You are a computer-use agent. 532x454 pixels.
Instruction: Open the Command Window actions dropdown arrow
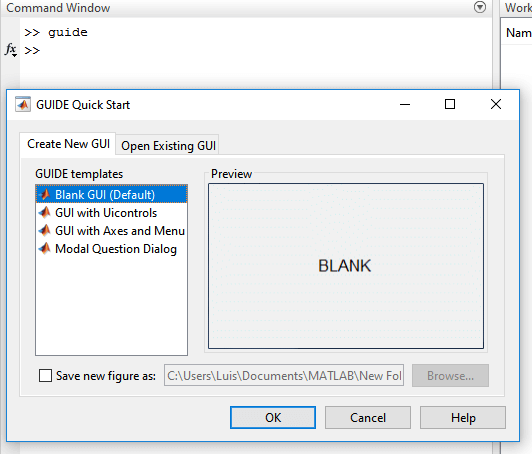tap(480, 7)
